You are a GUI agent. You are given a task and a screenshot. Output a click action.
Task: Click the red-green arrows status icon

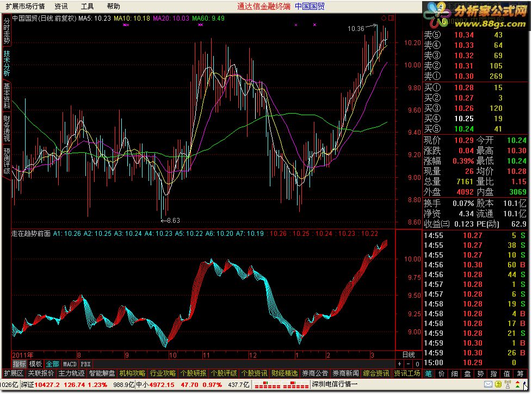(517, 384)
